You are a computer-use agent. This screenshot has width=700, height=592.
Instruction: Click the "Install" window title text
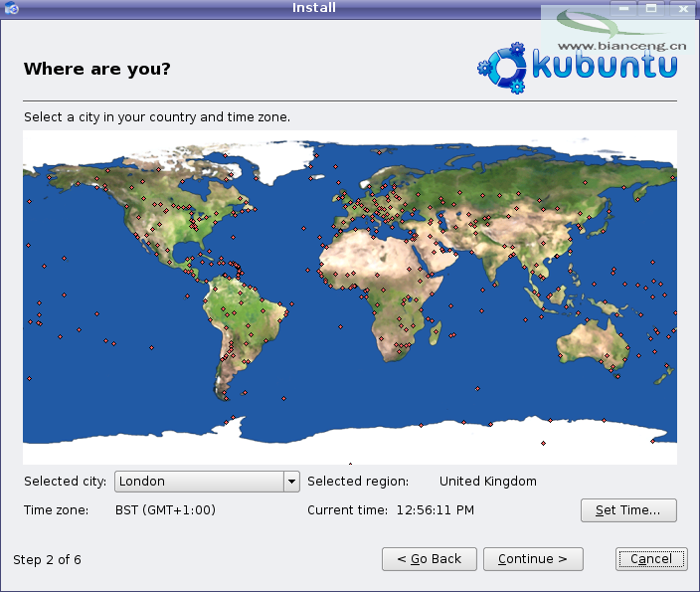click(x=314, y=8)
